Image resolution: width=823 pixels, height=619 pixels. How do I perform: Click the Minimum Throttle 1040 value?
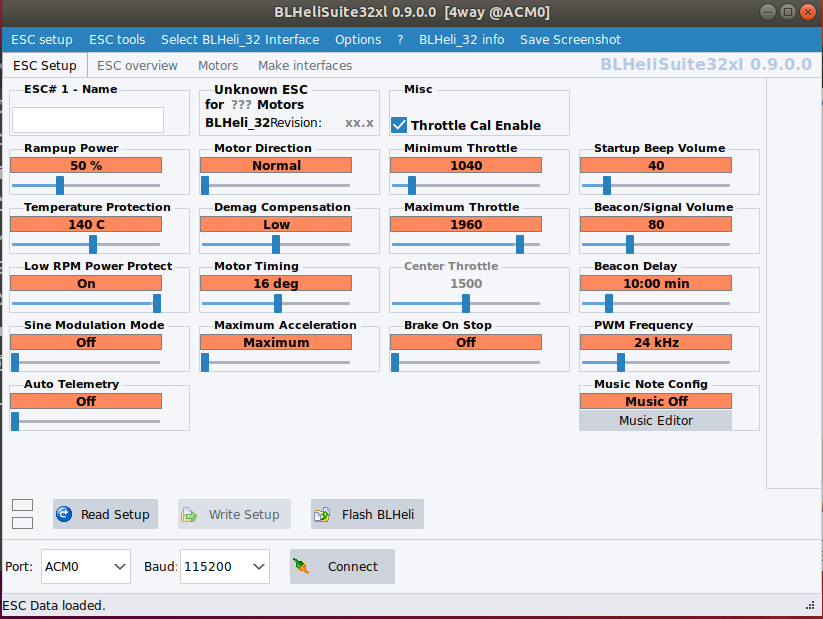(466, 165)
